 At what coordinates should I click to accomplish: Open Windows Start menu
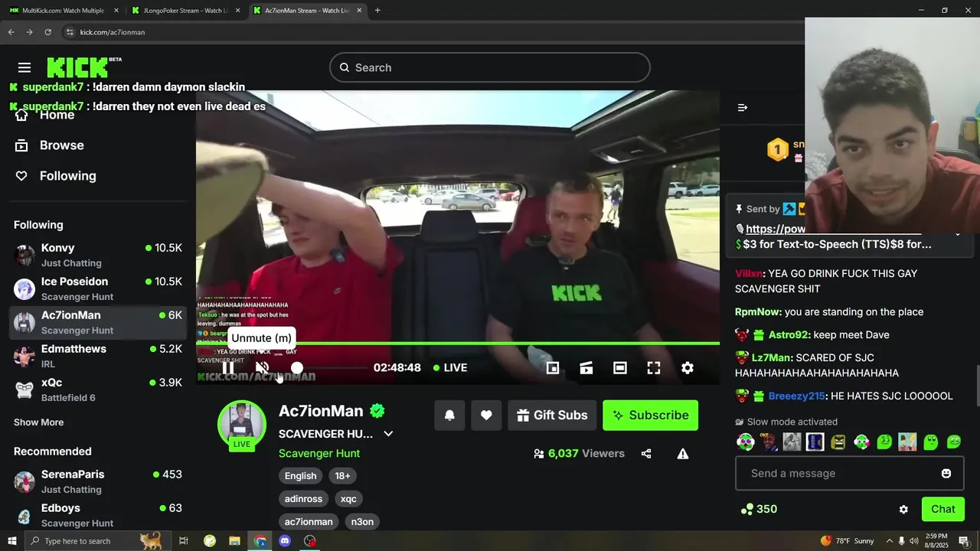click(x=11, y=541)
